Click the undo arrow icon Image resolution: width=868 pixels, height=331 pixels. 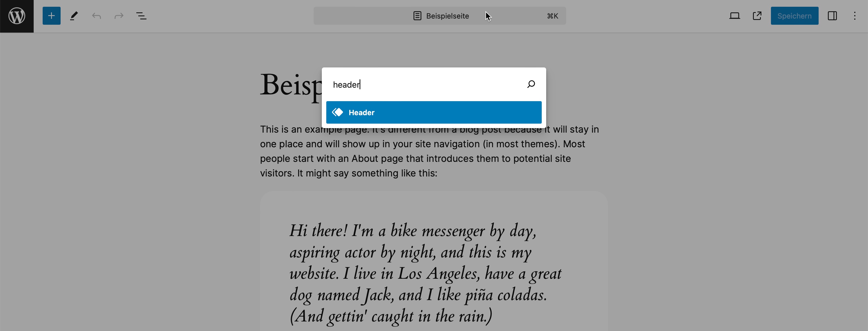click(97, 16)
